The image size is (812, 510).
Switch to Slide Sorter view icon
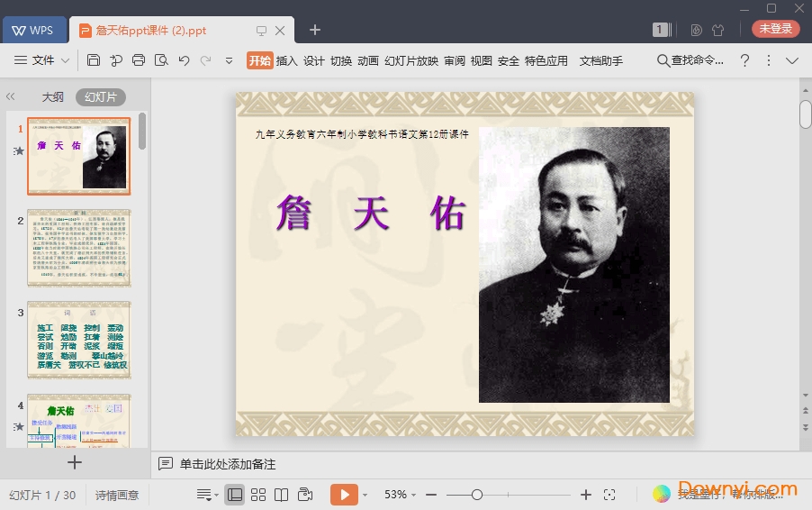(x=257, y=495)
